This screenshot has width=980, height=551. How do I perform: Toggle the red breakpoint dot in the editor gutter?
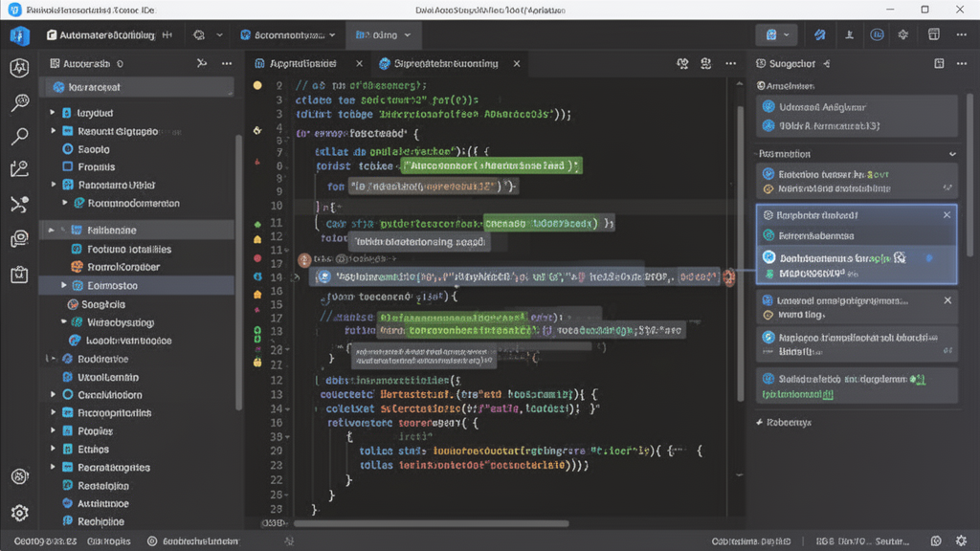pyautogui.click(x=257, y=258)
